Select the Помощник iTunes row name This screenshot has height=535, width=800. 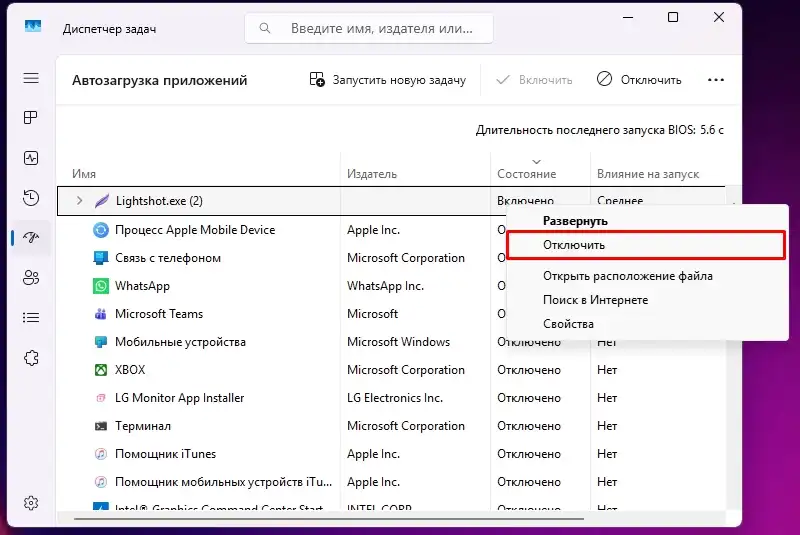(x=165, y=454)
